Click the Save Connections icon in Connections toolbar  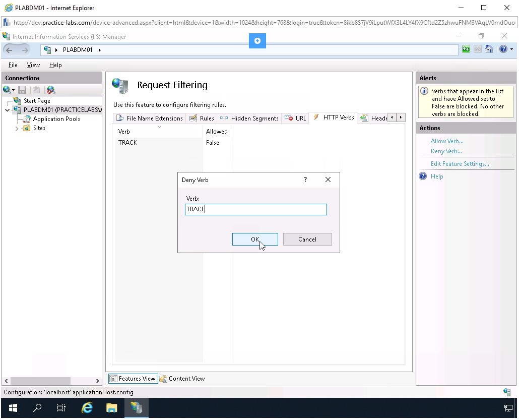21,89
